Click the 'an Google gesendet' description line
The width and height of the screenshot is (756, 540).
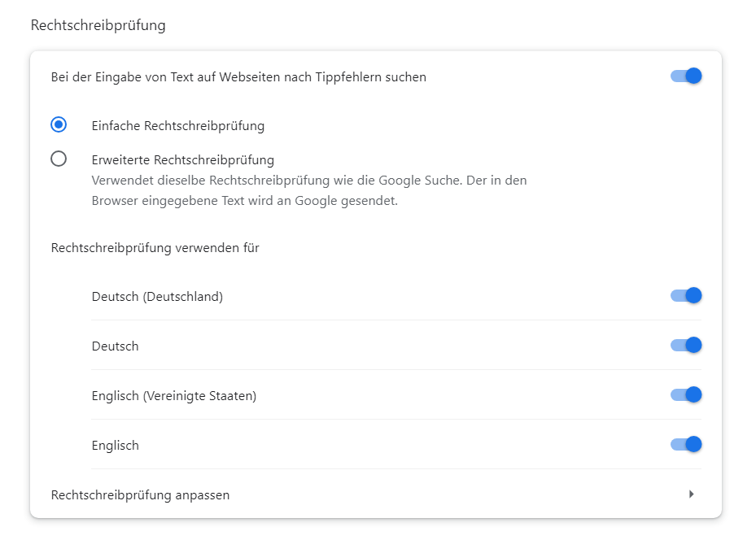(245, 200)
